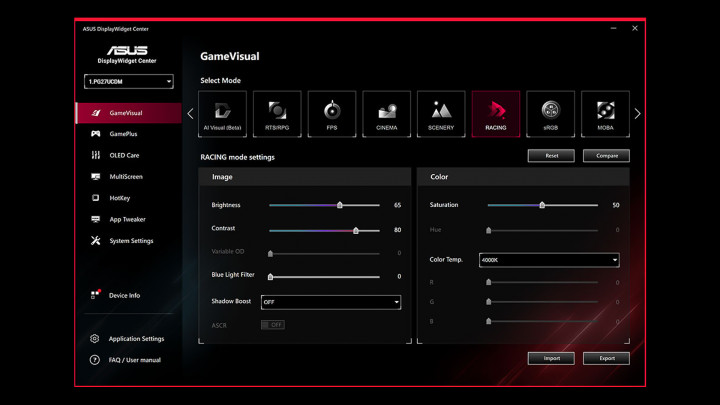Open the HotKey section
720x405 pixels.
tap(129, 198)
